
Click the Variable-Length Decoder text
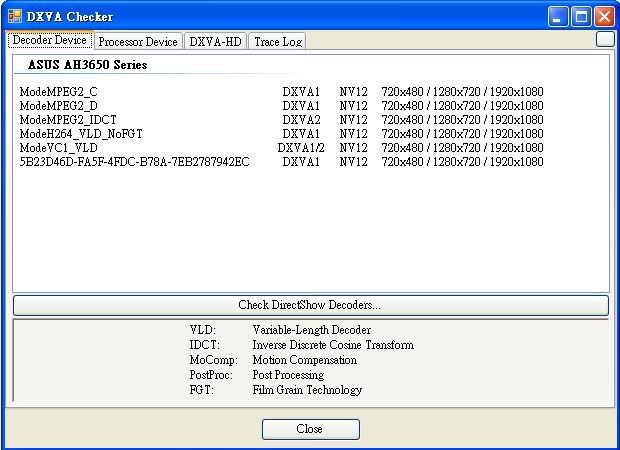(x=312, y=330)
